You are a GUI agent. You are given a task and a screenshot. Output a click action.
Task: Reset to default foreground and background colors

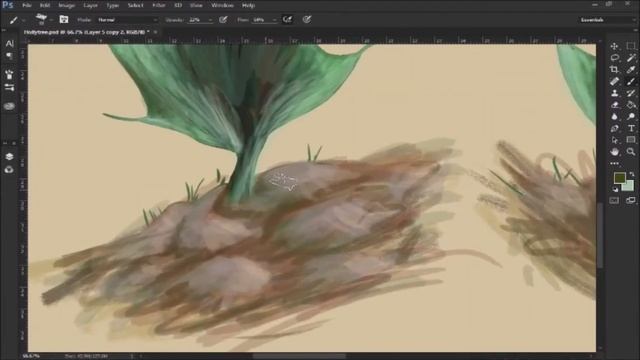tap(616, 189)
